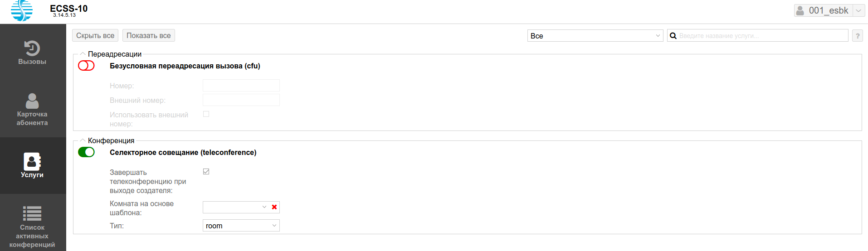The image size is (868, 251).
Task: Enable the cfu call forwarding toggle
Action: pyautogui.click(x=86, y=66)
